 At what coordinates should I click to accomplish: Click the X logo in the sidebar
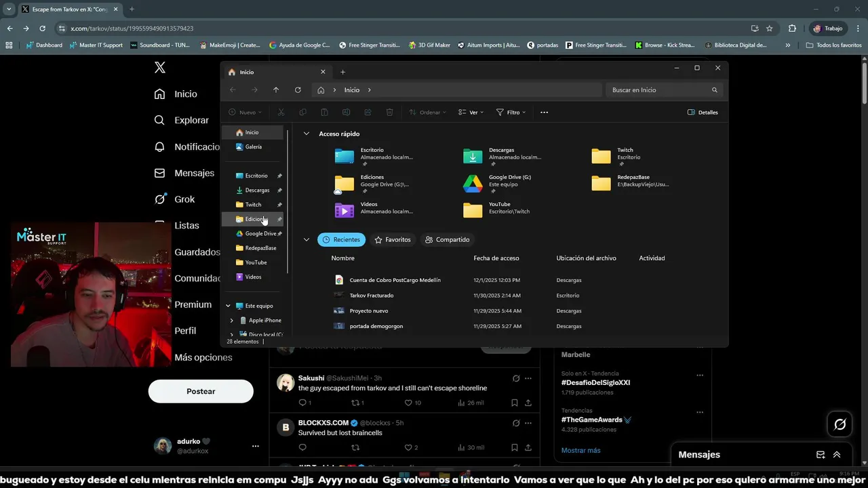160,67
